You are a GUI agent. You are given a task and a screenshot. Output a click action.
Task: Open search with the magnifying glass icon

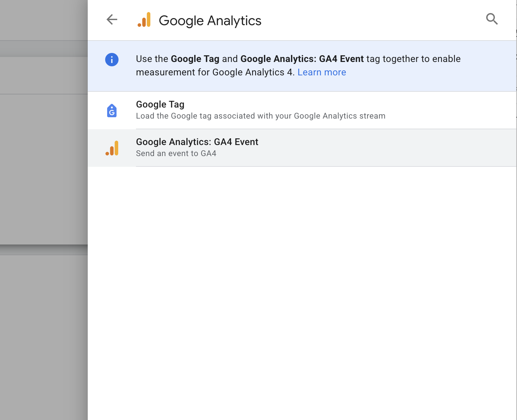[x=492, y=19]
